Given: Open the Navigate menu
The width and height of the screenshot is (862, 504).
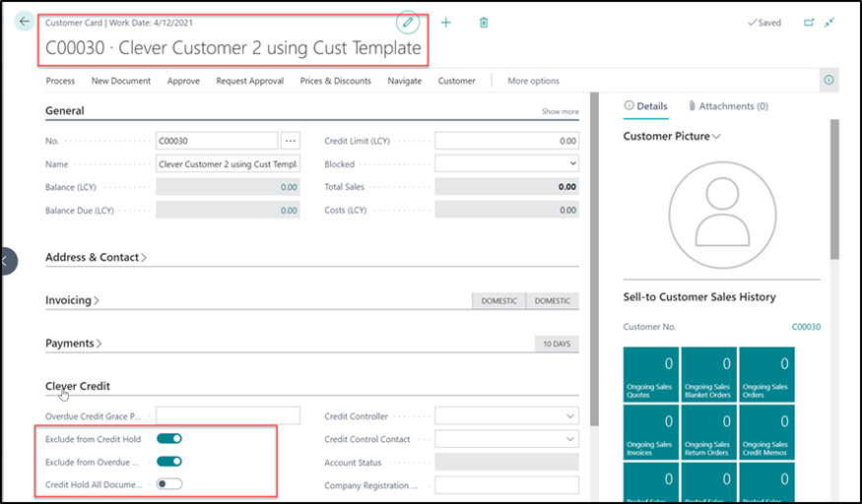Looking at the screenshot, I should pyautogui.click(x=405, y=81).
